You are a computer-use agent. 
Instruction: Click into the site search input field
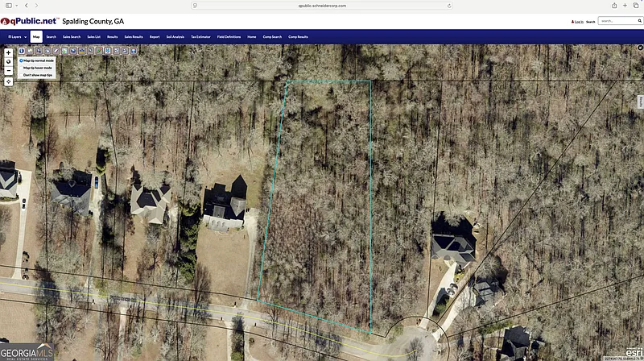[x=616, y=21]
